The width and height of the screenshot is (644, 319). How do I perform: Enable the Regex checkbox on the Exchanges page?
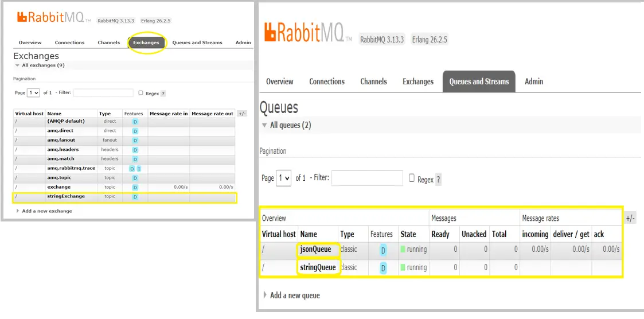pos(140,92)
